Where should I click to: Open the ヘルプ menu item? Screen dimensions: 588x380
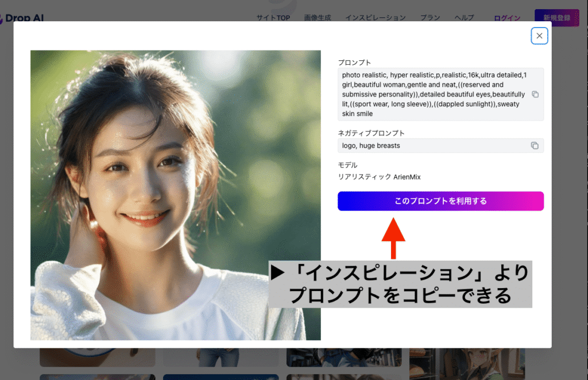pos(464,18)
